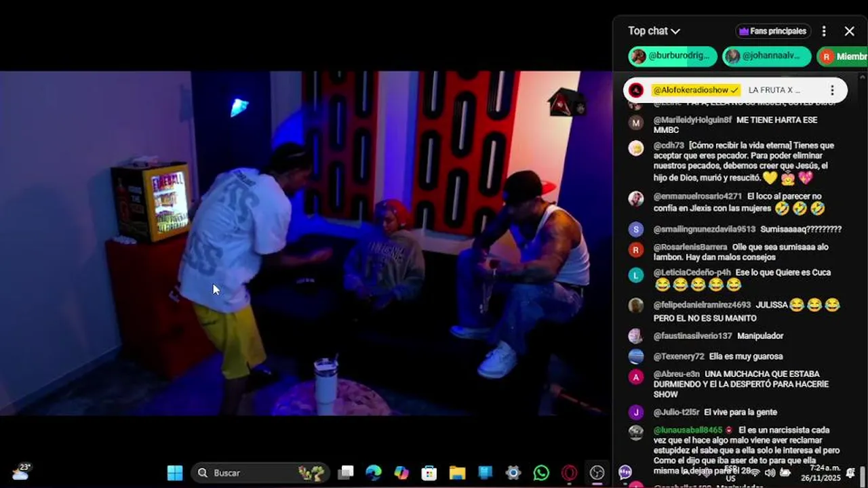Viewport: 868px width, 488px height.
Task: Click avatar of @LeticiaCedeño-p4h
Action: coord(635,275)
